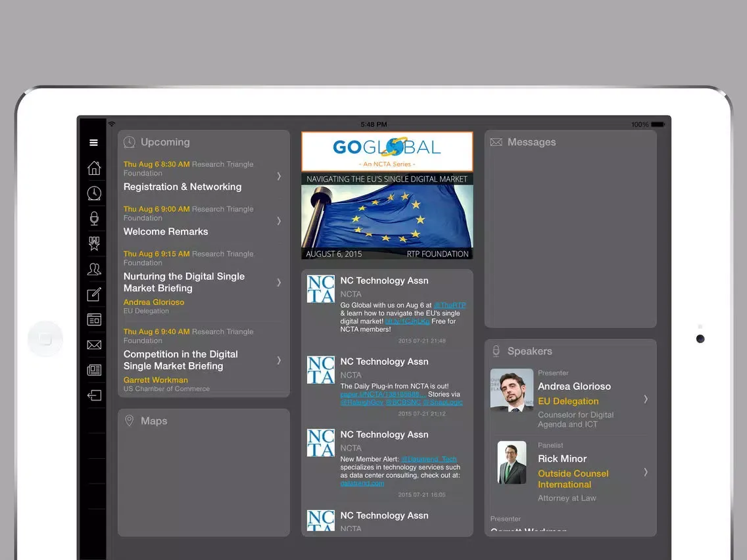Click Outside Counsel International label
This screenshot has height=560, width=747.
pyautogui.click(x=573, y=479)
